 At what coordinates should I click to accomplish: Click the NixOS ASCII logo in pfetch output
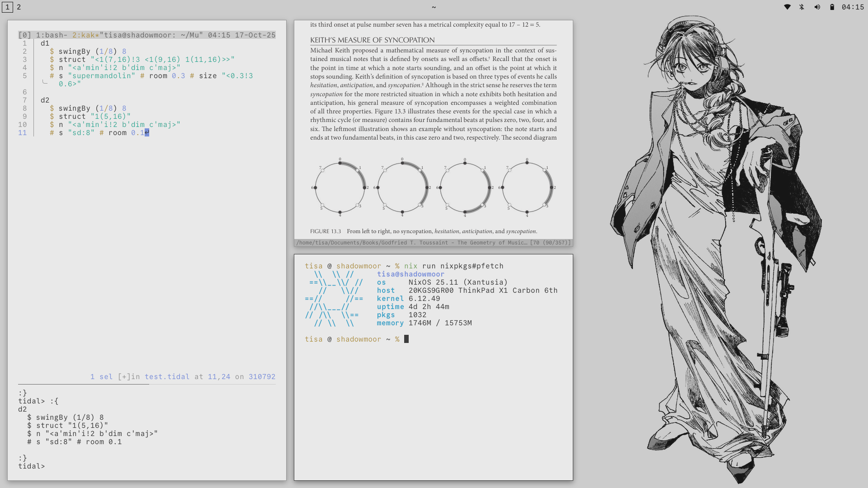(x=334, y=298)
